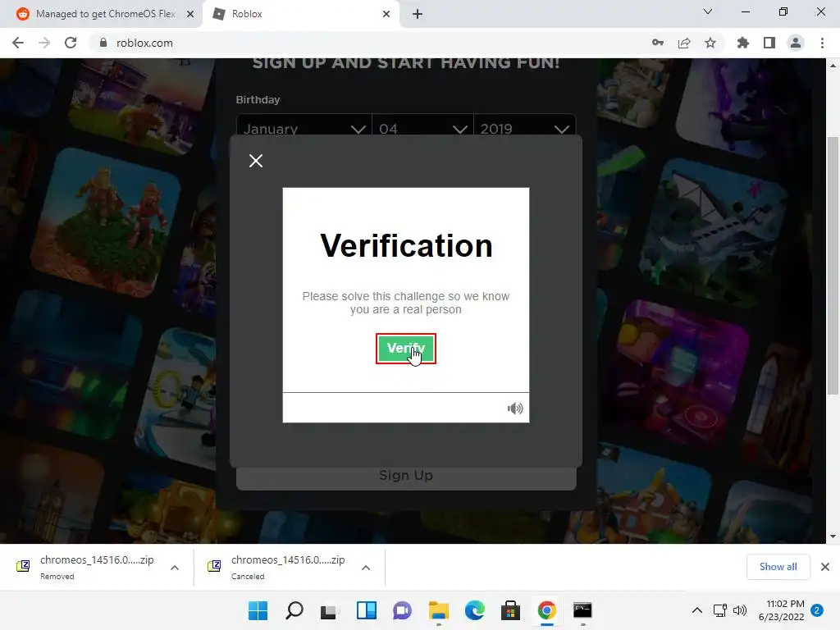The image size is (840, 630).
Task: Launch Microsoft Edge from taskbar
Action: tap(475, 610)
